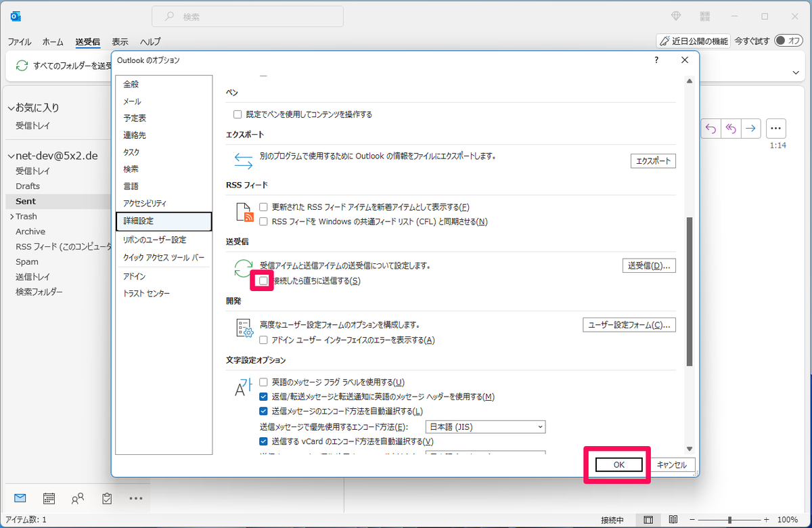Open the ホーム tab
812x528 pixels.
click(53, 41)
